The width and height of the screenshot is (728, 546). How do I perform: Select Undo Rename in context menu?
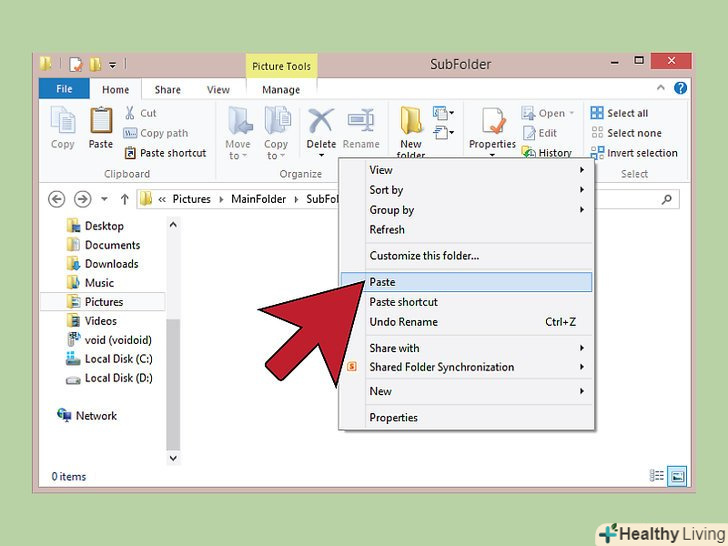(467, 322)
